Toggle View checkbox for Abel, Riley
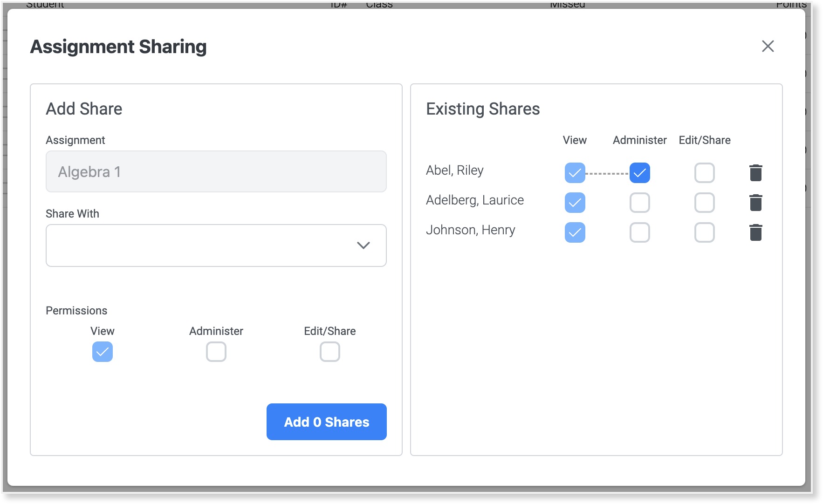823x504 pixels. tap(575, 173)
